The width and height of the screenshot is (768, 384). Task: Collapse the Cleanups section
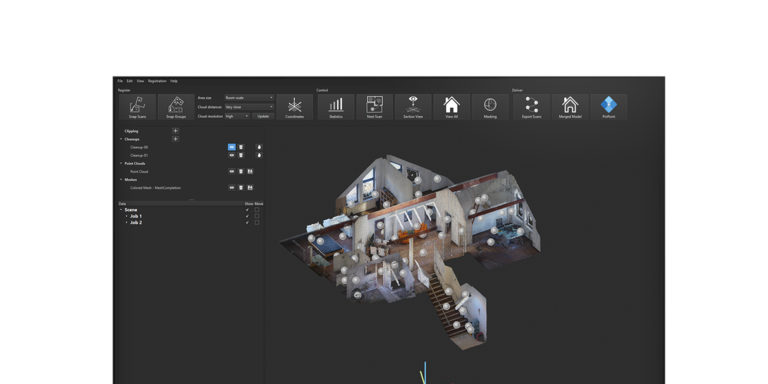click(121, 139)
